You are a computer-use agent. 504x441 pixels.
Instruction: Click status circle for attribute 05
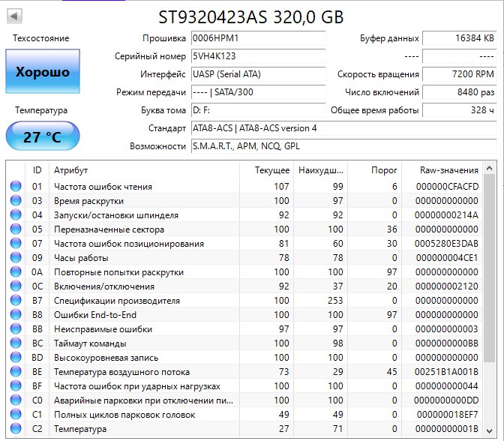pyautogui.click(x=16, y=229)
